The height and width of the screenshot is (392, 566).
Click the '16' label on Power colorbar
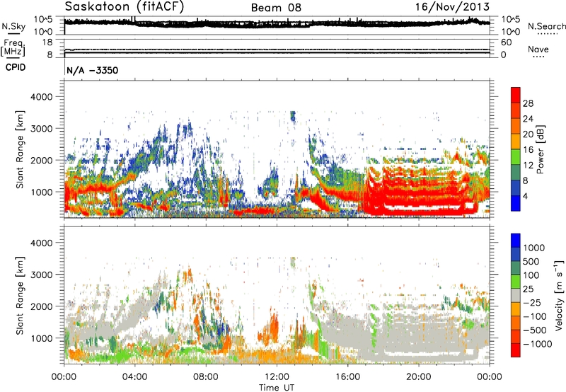click(x=528, y=150)
